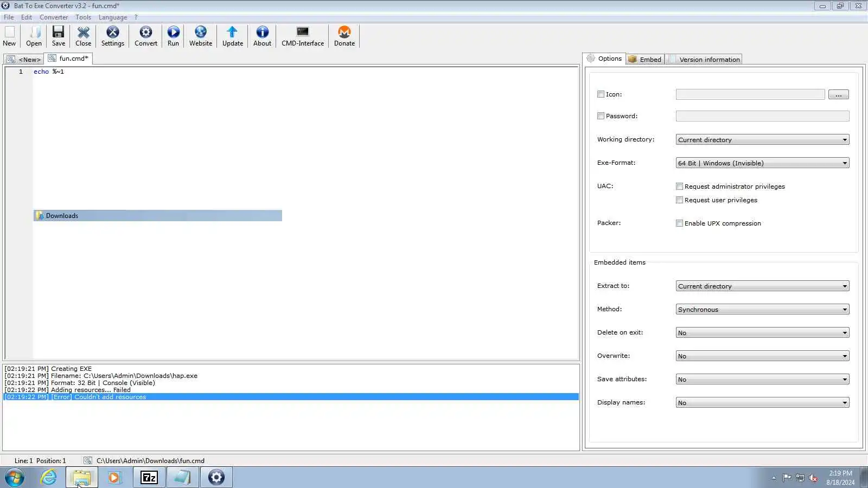The height and width of the screenshot is (488, 868).
Task: Click the Position: 1 status bar entry
Action: pos(51,461)
